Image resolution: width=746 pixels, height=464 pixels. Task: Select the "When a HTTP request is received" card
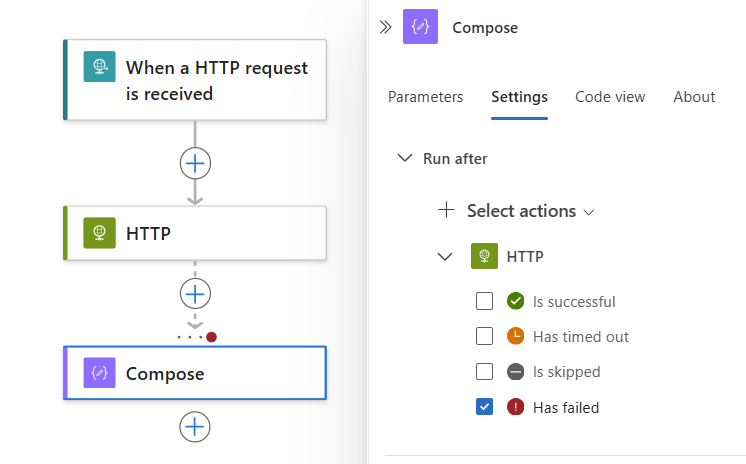216,80
